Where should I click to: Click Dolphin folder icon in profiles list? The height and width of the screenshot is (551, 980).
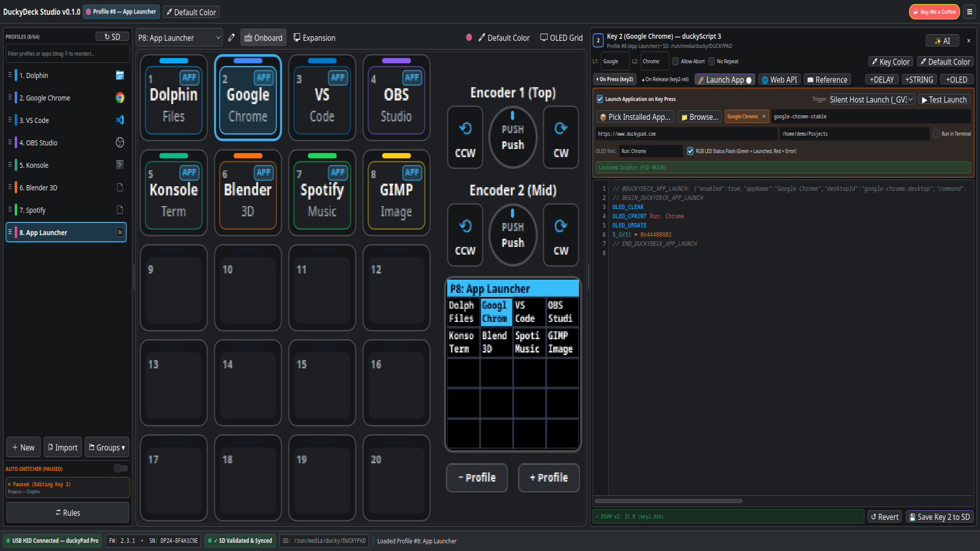[120, 75]
